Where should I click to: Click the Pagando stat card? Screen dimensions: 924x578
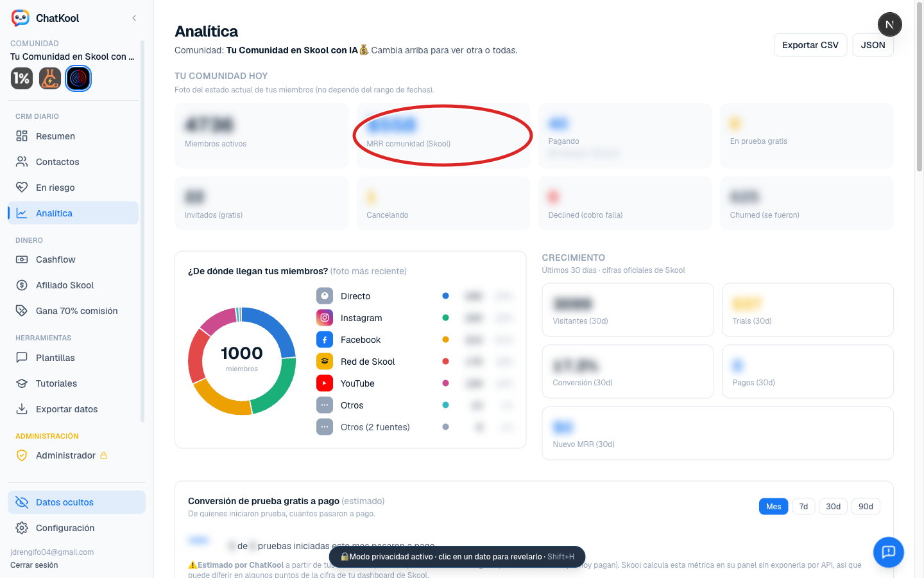(x=625, y=136)
